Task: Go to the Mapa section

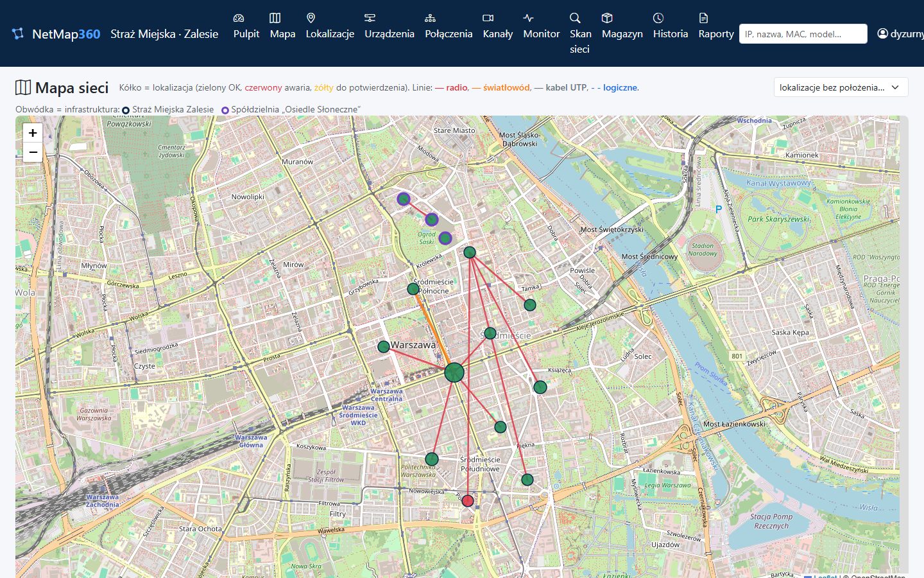Action: pos(282,26)
